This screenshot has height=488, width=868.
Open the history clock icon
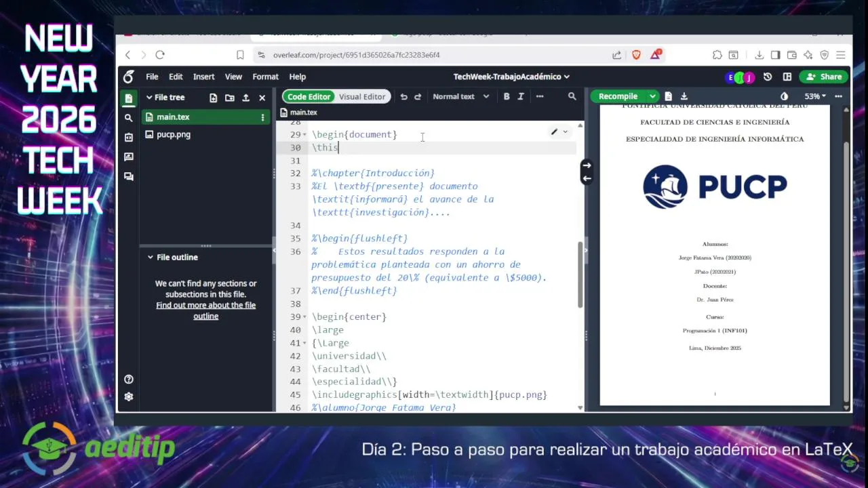click(x=768, y=77)
